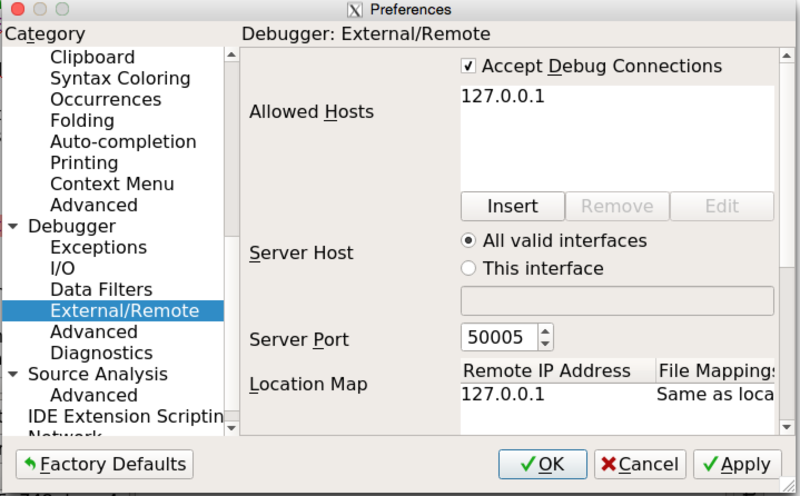Image resolution: width=800 pixels, height=496 pixels.
Task: Restore Factory Defaults
Action: tap(105, 464)
